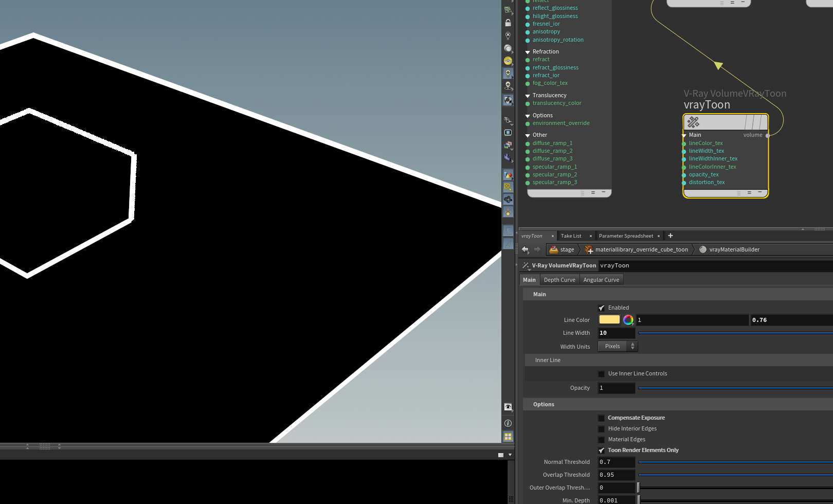Click the grey sphere shading icon
Image resolution: width=833 pixels, height=504 pixels.
coord(508,48)
